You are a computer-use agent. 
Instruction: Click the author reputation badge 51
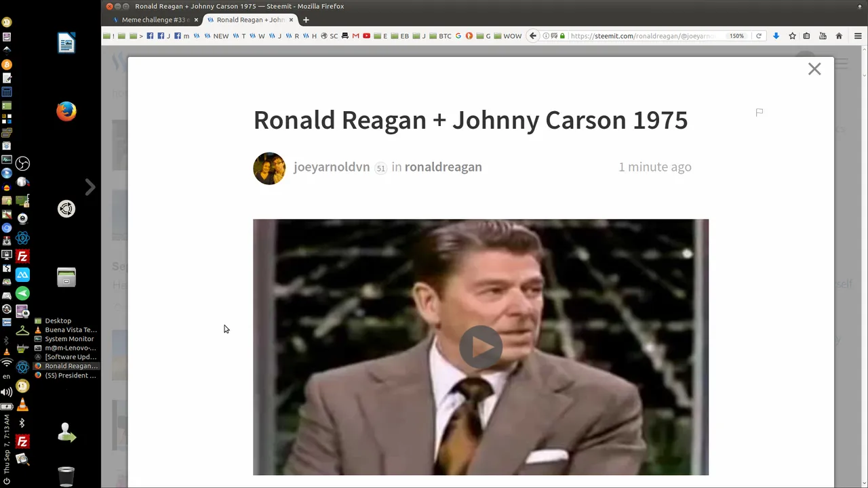[380, 168]
